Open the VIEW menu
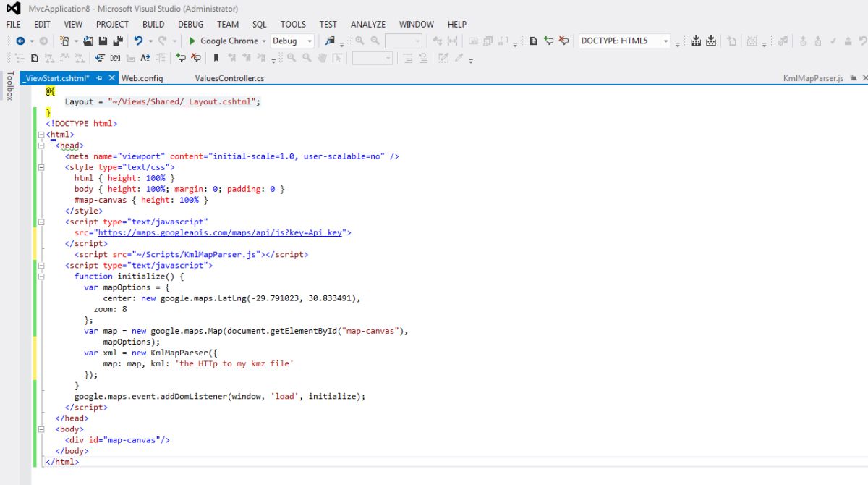Screen dimensions: 868x485 [72, 24]
